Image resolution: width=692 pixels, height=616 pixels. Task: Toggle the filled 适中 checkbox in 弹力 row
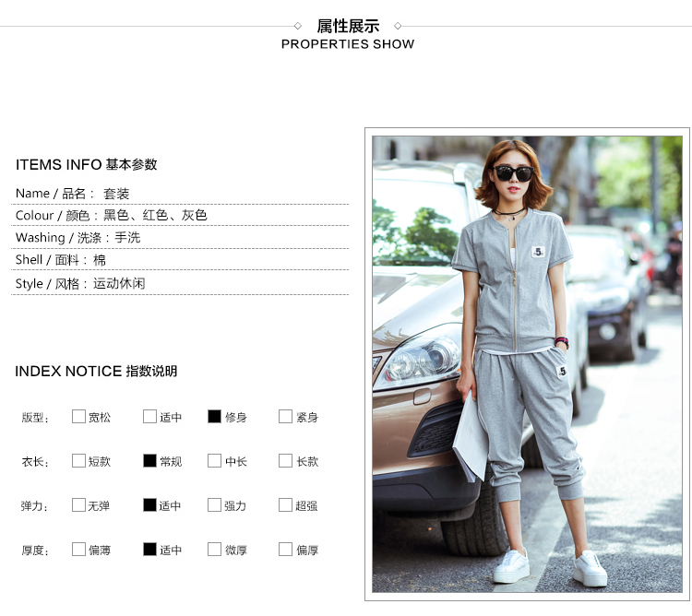coord(149,505)
